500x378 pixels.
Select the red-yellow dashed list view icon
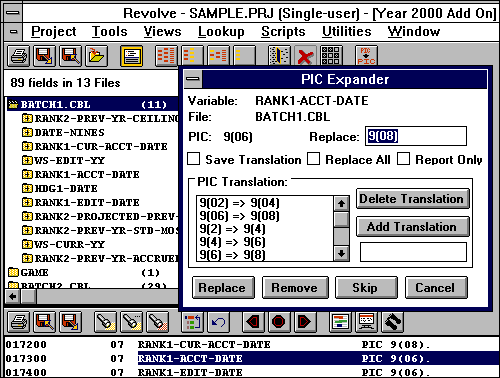[x=218, y=55]
